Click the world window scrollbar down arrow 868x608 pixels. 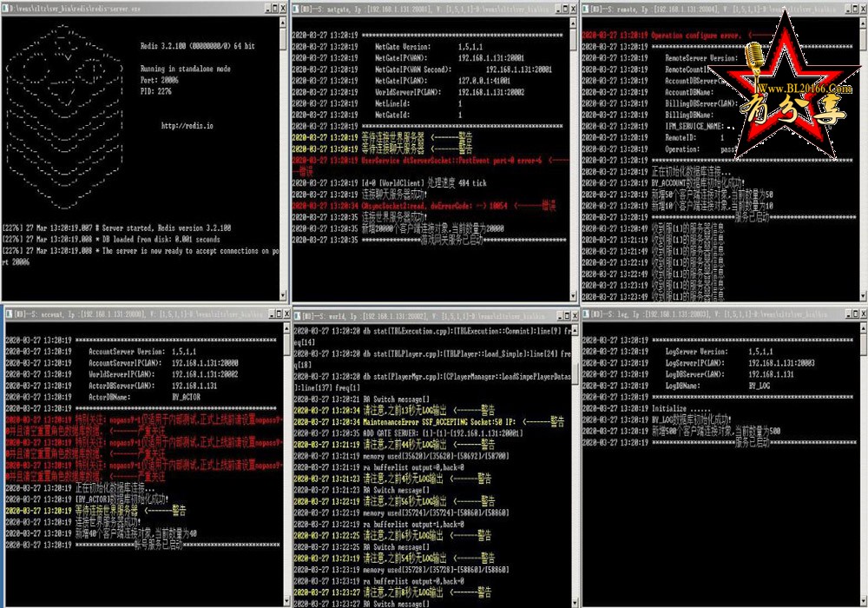[x=575, y=602]
